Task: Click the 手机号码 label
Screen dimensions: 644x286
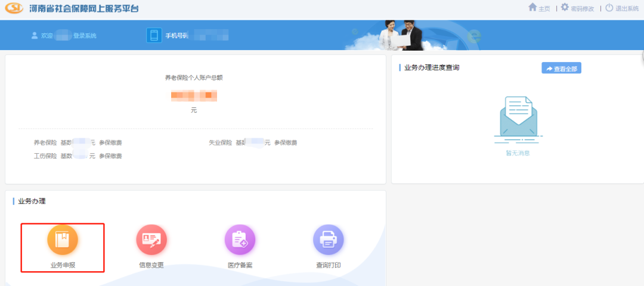Action: [177, 36]
